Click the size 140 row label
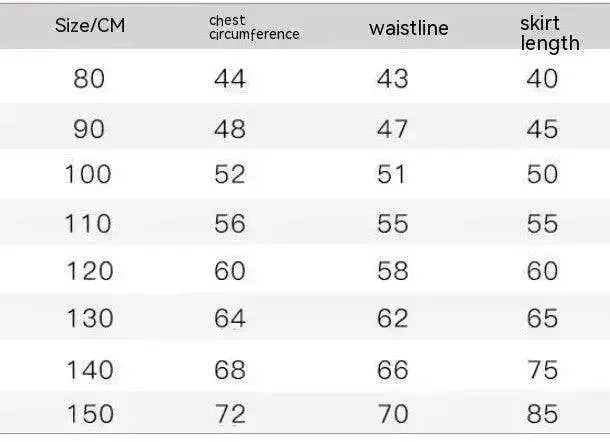The width and height of the screenshot is (610, 442). point(89,370)
